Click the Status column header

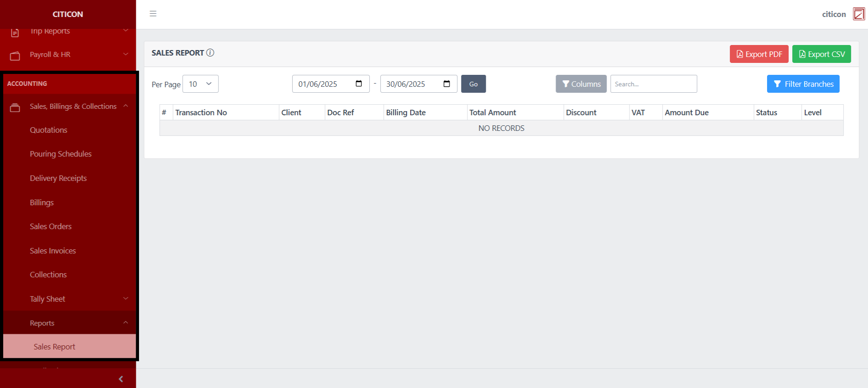(x=778, y=112)
